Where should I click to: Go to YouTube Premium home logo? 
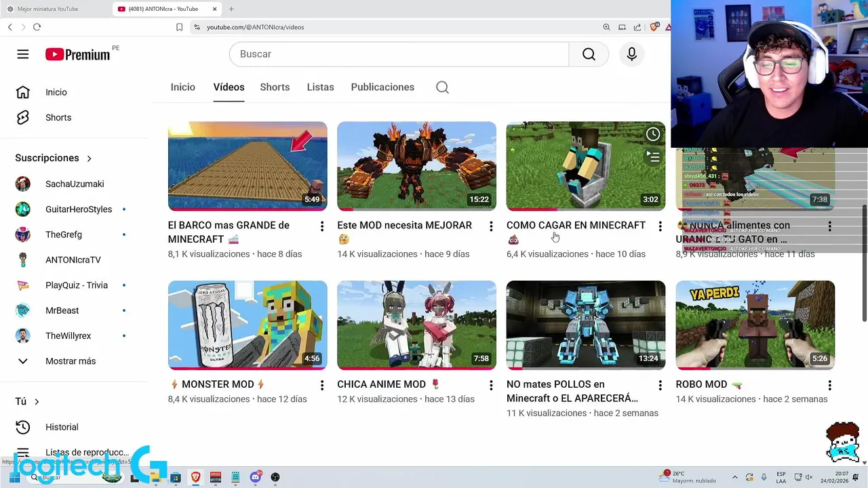click(x=78, y=54)
